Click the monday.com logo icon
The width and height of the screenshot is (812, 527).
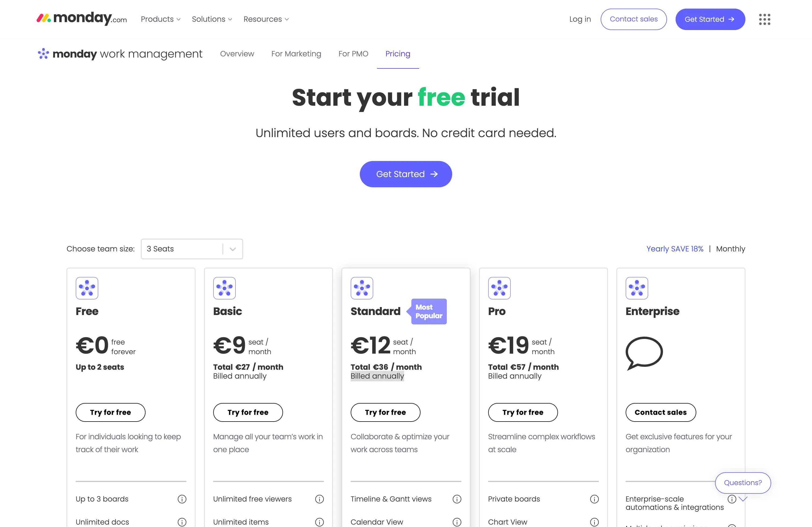point(43,18)
